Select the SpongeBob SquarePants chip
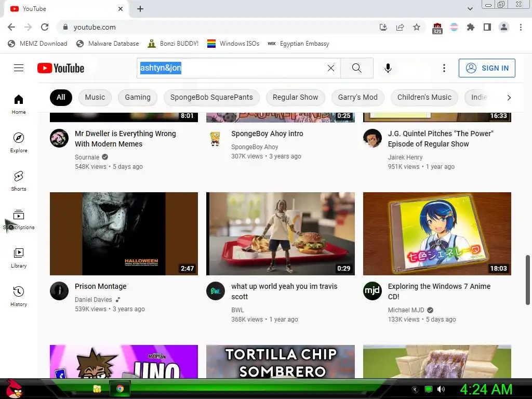532x399 pixels. click(211, 98)
